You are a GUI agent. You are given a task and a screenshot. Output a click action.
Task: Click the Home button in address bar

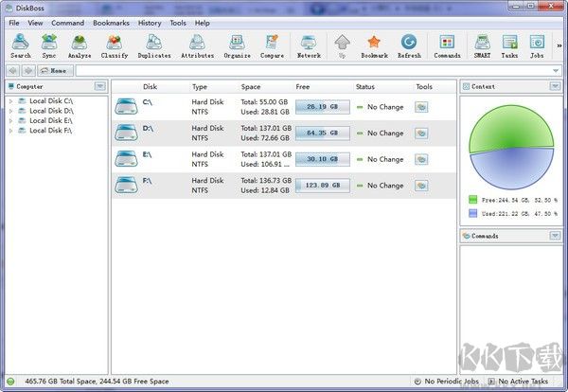point(55,70)
